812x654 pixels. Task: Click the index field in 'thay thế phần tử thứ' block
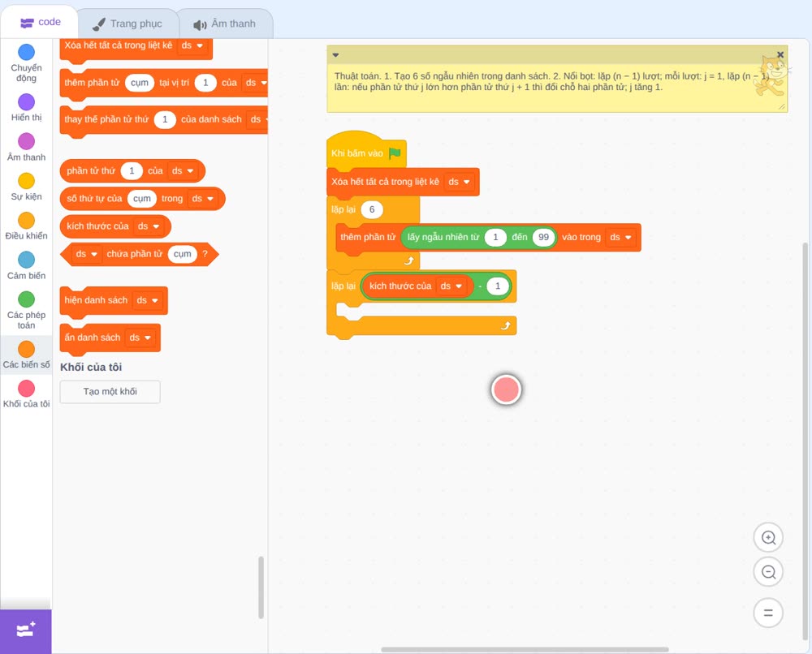coord(165,119)
